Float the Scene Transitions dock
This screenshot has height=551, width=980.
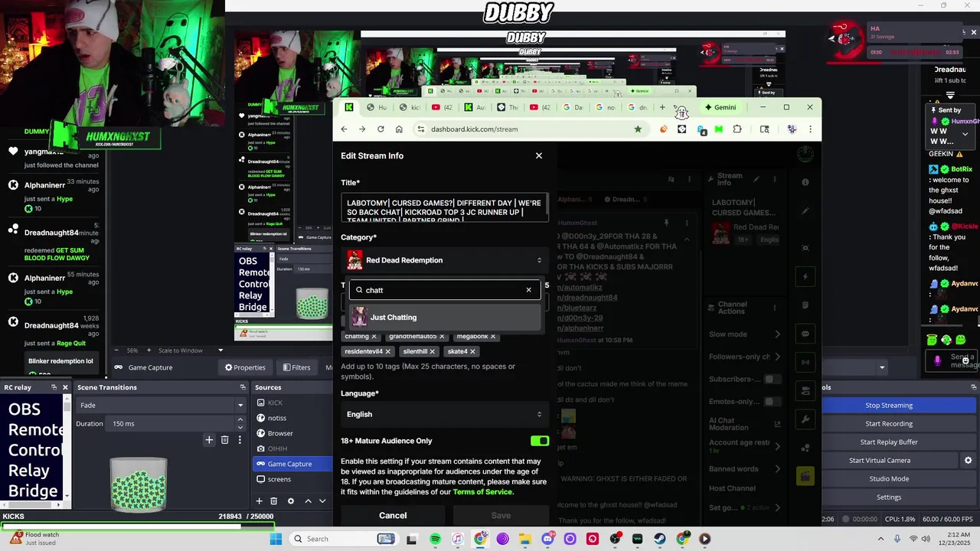pos(243,387)
